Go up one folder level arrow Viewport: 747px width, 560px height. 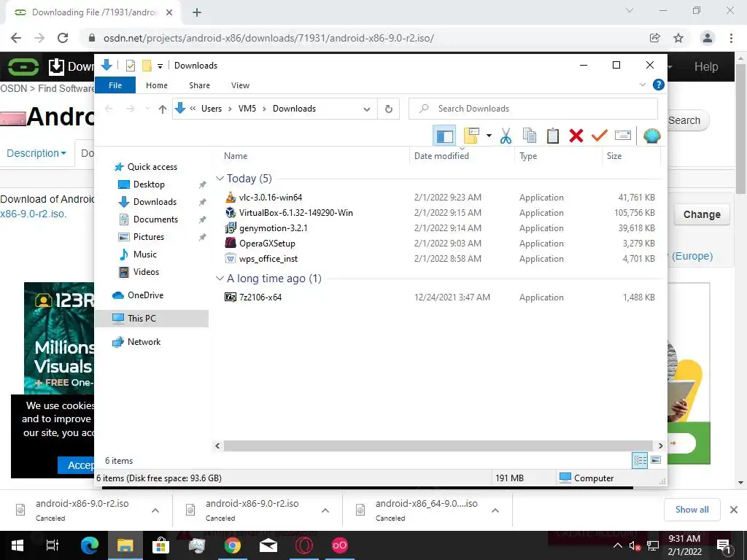click(163, 109)
